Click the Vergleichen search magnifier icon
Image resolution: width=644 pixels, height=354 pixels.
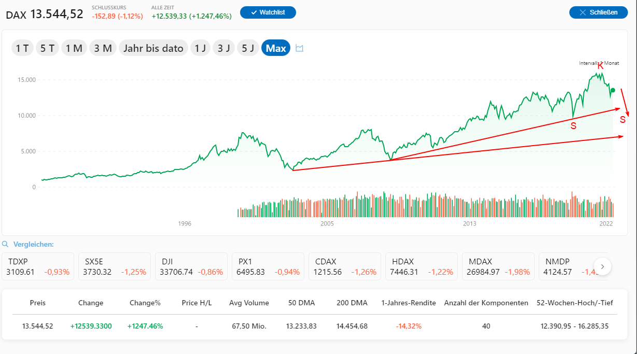point(5,244)
